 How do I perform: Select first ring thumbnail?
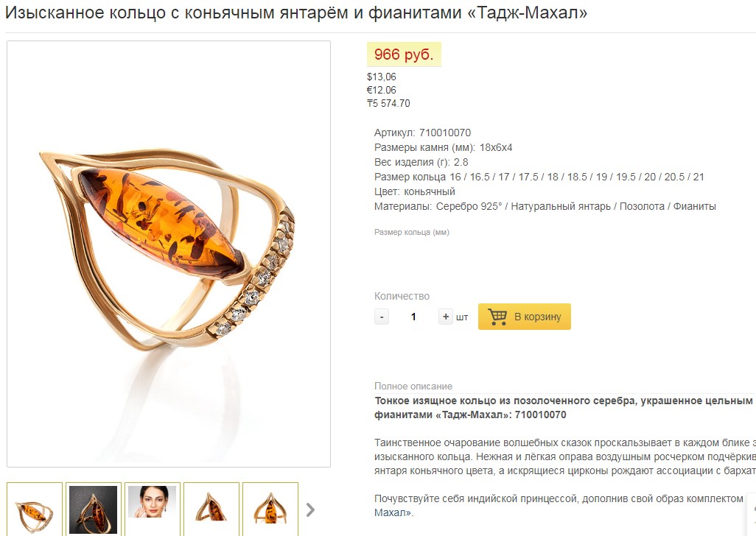coord(35,509)
